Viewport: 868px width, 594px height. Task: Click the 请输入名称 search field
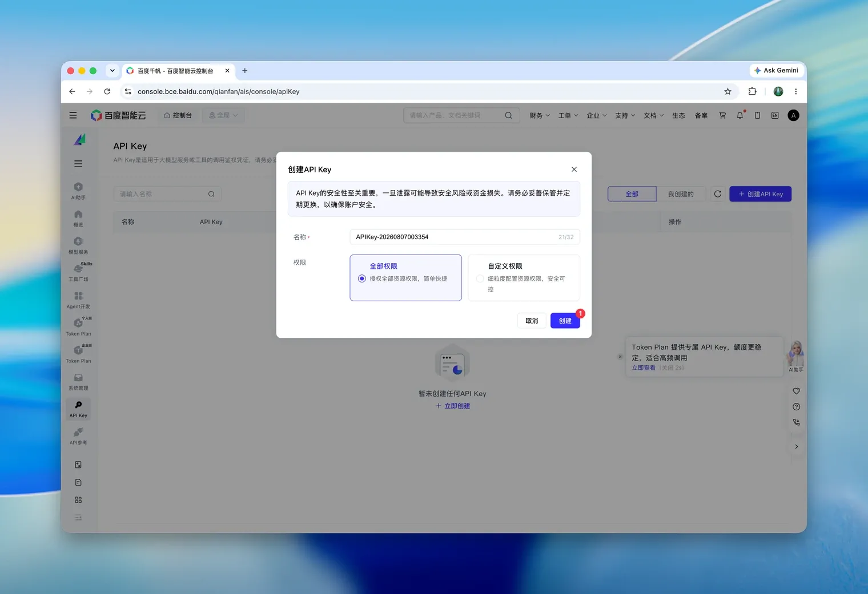coord(167,194)
